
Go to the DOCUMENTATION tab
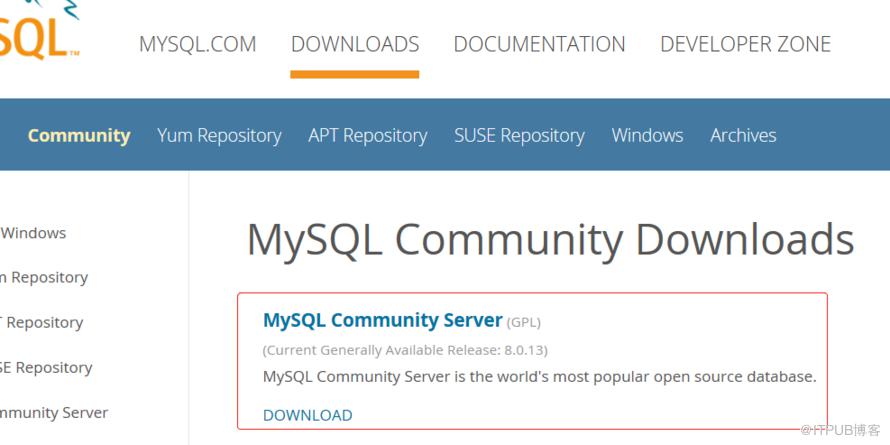(x=539, y=44)
